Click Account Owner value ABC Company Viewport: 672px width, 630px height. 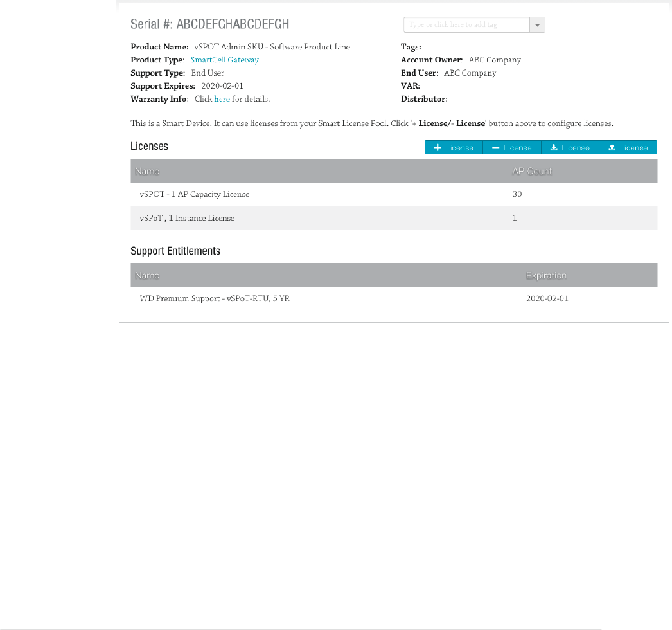tap(495, 60)
